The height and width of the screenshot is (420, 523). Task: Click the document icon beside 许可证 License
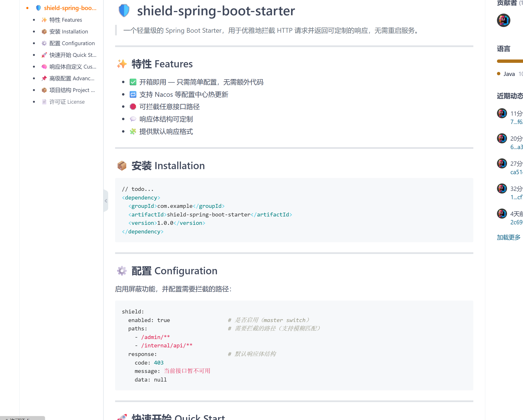(x=44, y=102)
